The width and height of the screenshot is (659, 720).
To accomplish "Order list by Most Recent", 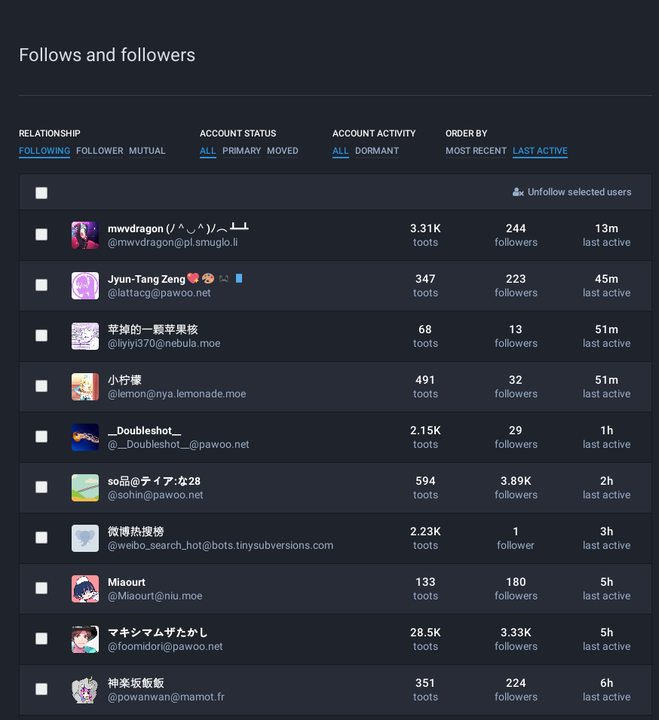I will point(476,151).
